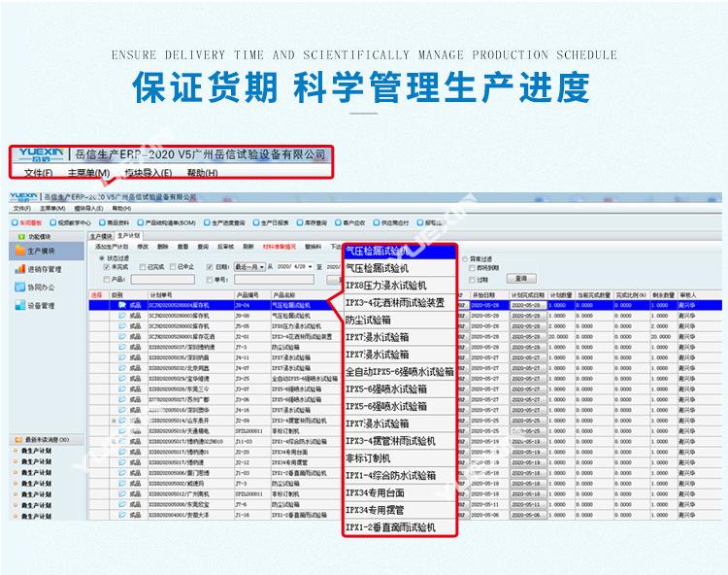Launch the 生产进度查询 shortcut
This screenshot has height=575, width=728.
tap(207, 223)
